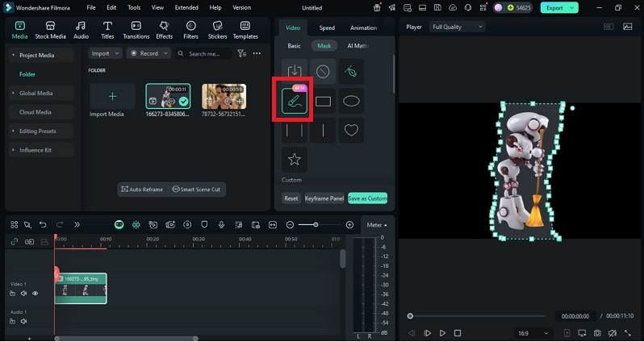Open the File menu
Screen dimensions: 644x342
pos(91,8)
